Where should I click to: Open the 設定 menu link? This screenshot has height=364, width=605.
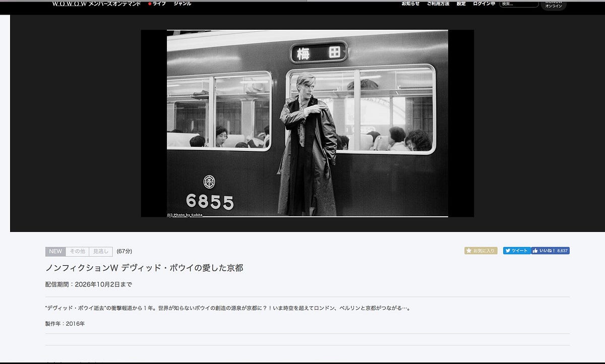point(461,4)
